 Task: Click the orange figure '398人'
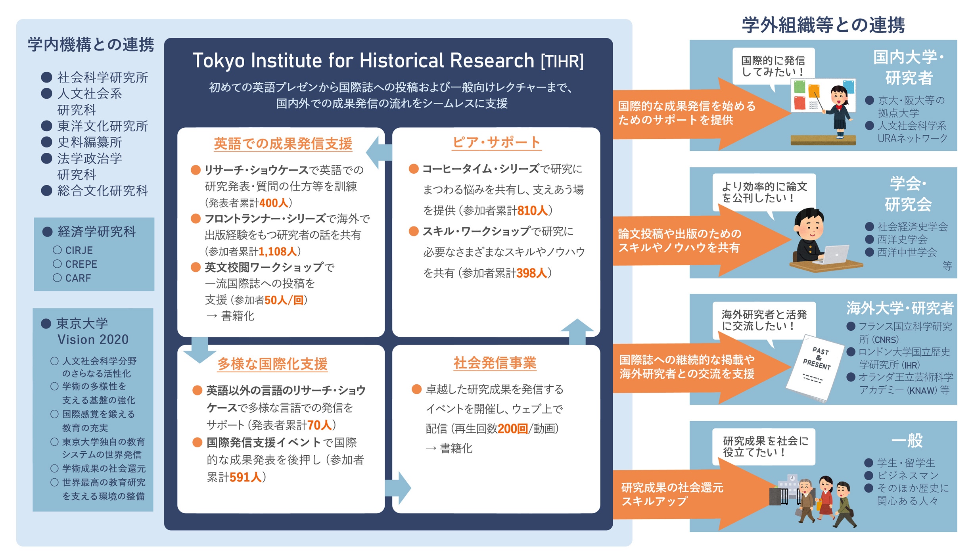click(532, 273)
